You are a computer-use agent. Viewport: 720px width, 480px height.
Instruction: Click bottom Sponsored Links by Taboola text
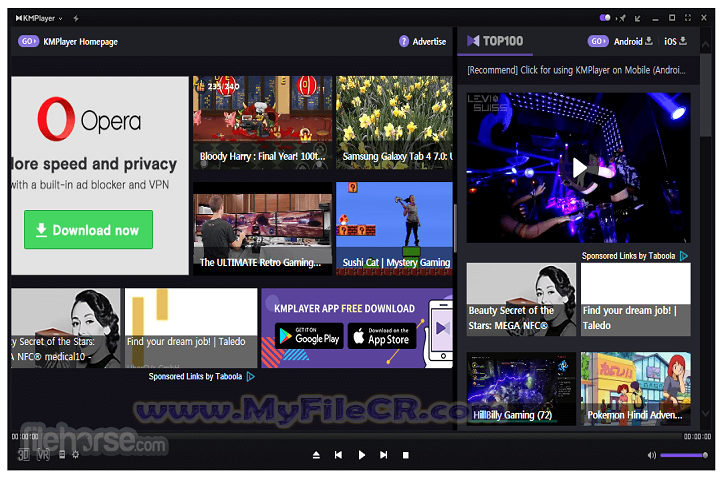click(195, 377)
